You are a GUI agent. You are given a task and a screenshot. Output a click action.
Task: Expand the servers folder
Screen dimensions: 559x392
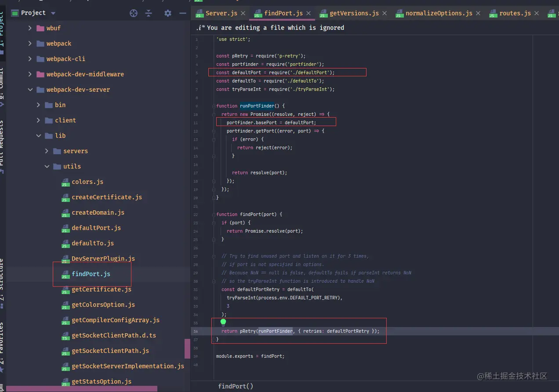tap(47, 151)
